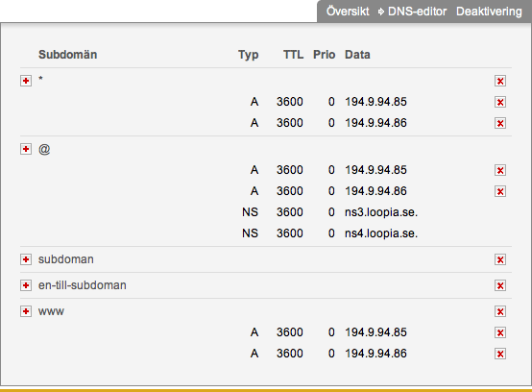The image size is (532, 392).
Task: Delete the subdomain named subdoman
Action: click(500, 259)
